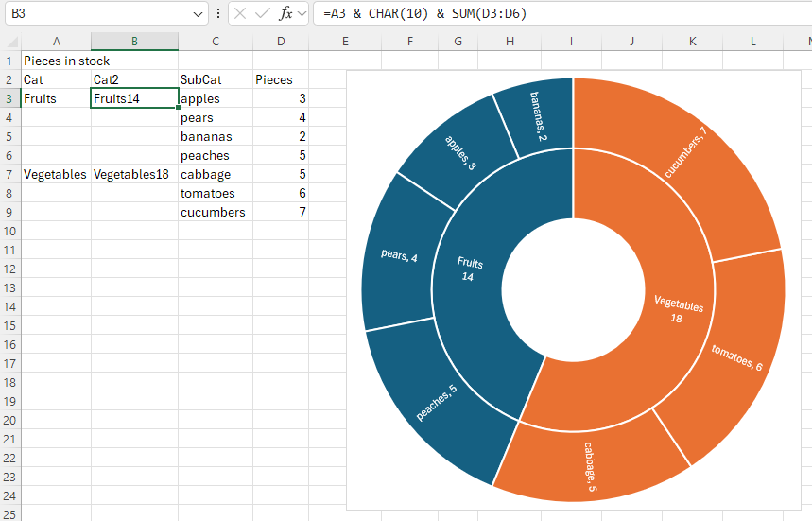
Task: Select column J header
Action: (631, 42)
